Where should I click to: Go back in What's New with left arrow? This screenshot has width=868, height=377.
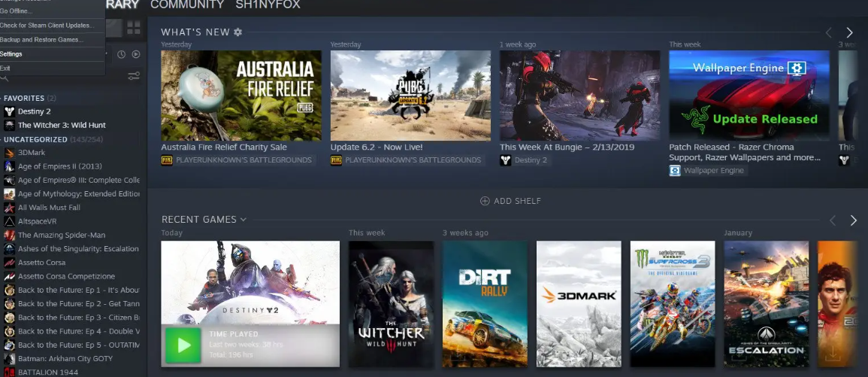pos(829,32)
